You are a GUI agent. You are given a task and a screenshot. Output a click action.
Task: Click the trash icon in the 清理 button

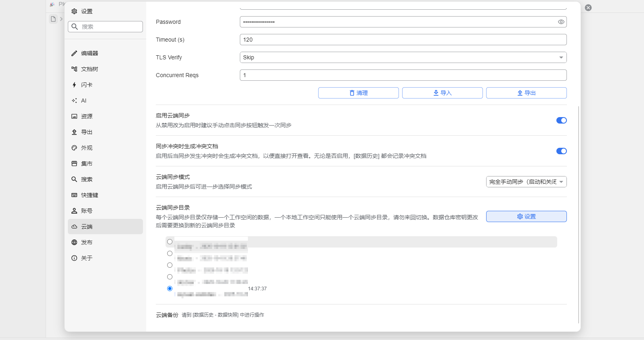[x=352, y=93]
